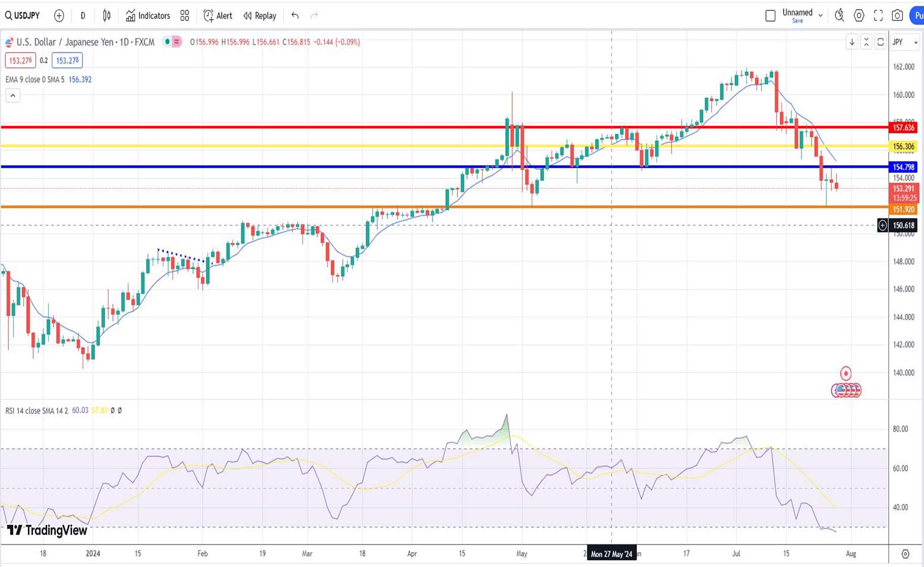Collapse the indicator legend chevron
924x567 pixels.
point(12,96)
